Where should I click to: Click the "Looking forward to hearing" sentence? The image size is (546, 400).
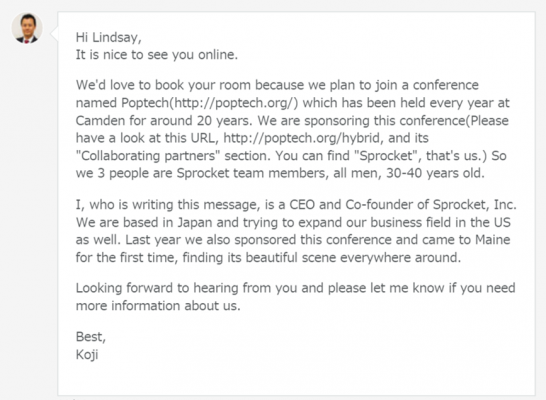tap(157, 288)
